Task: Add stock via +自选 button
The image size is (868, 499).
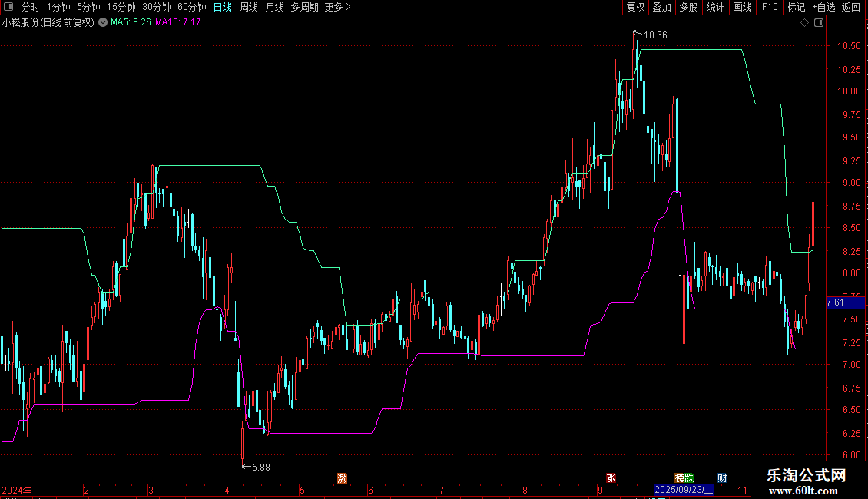Action: click(823, 7)
